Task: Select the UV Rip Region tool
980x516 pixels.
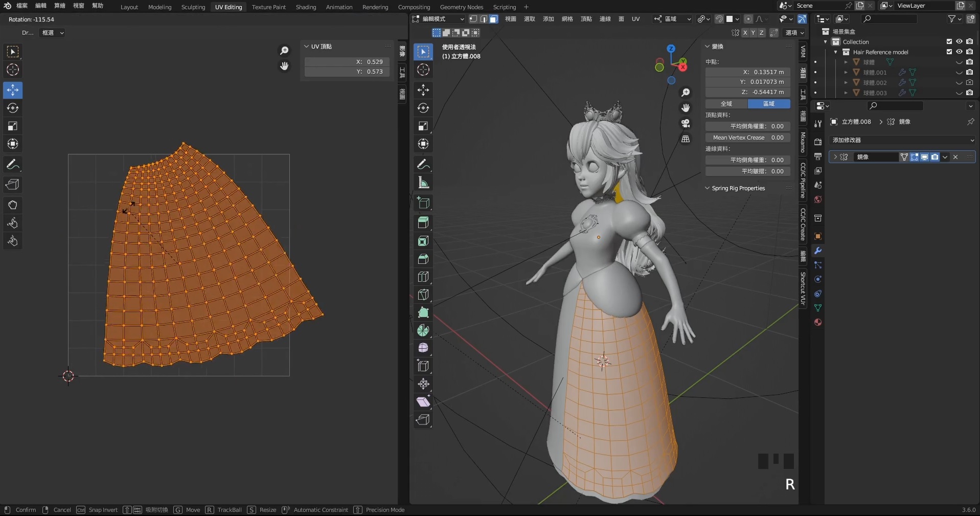Action: point(13,185)
